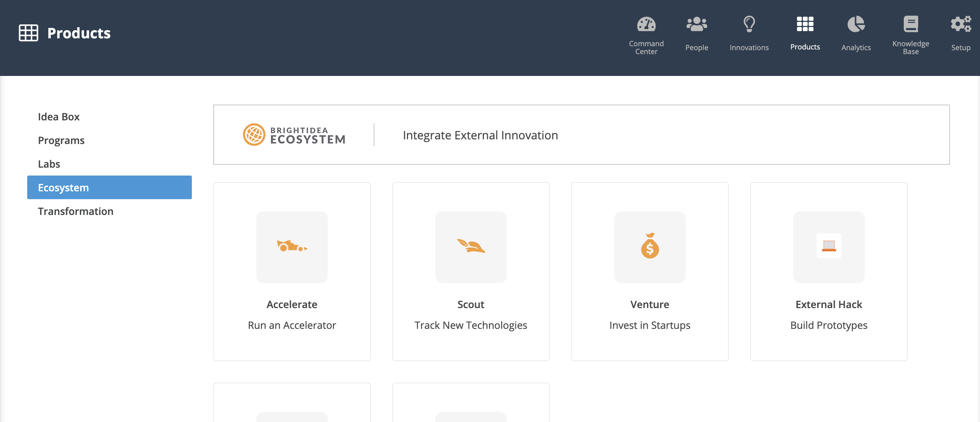This screenshot has height=422, width=980.
Task: Open the Analytics pie chart icon
Action: pyautogui.click(x=855, y=24)
